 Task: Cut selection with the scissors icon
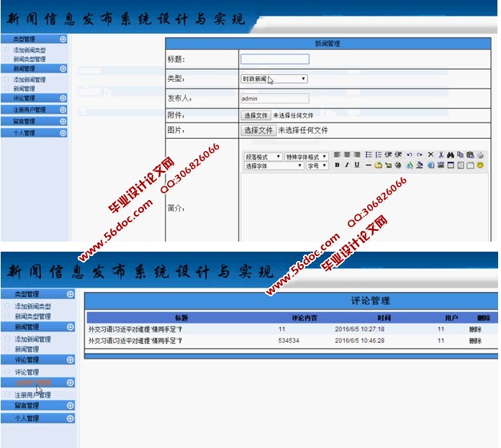[x=441, y=155]
